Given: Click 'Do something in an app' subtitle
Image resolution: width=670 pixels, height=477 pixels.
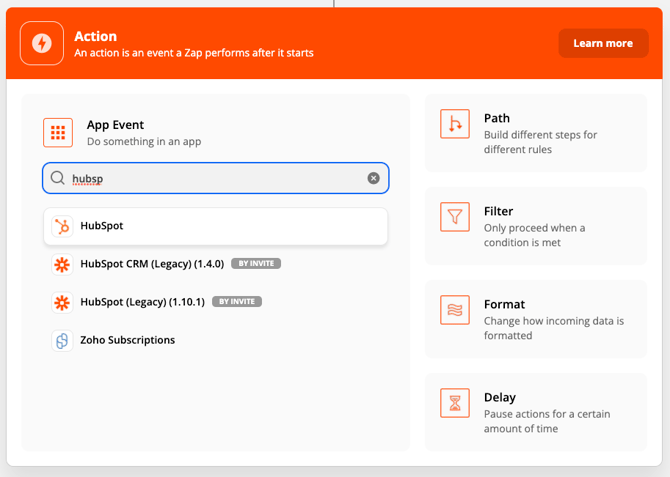Looking at the screenshot, I should [144, 141].
